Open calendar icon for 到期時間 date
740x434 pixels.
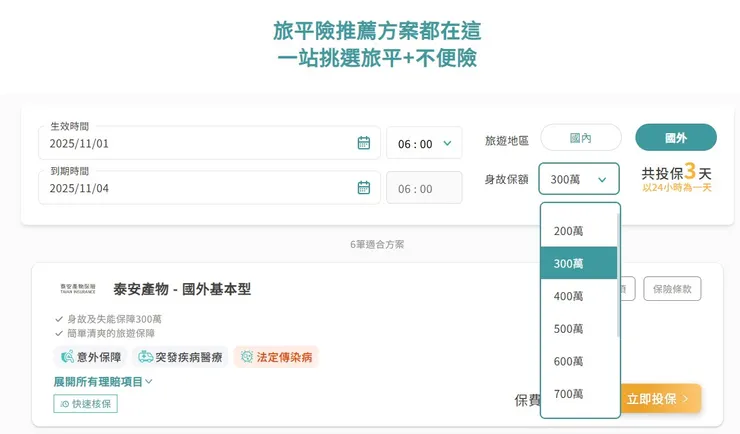pos(363,188)
